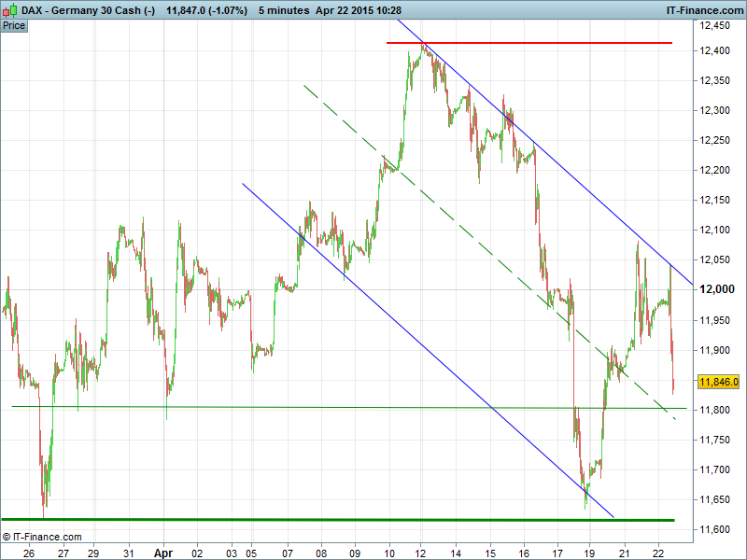This screenshot has height=560, width=747.
Task: Click the 11,600 label on the price axis
Action: click(x=715, y=529)
